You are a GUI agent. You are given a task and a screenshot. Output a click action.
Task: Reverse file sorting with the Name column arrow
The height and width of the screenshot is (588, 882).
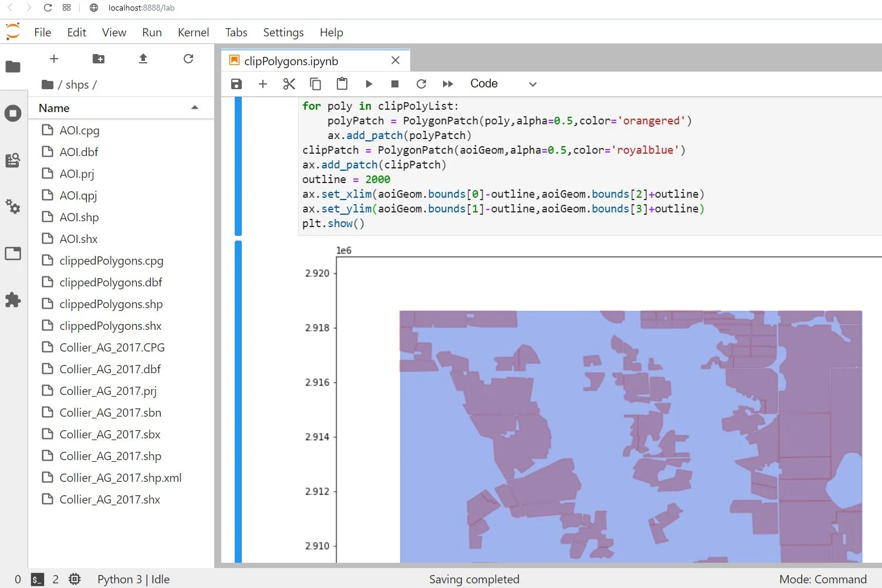coord(195,107)
